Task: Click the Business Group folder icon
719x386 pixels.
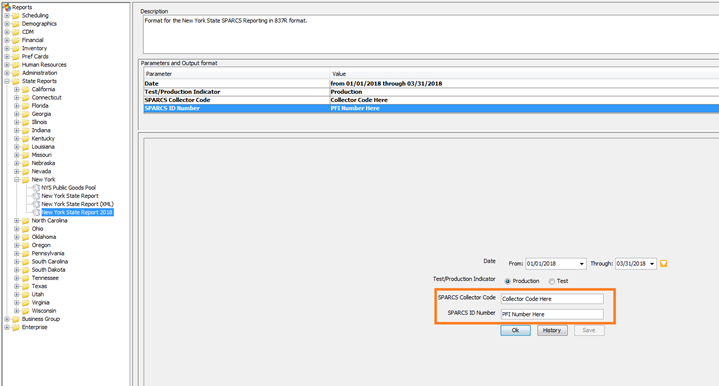Action: coord(16,319)
